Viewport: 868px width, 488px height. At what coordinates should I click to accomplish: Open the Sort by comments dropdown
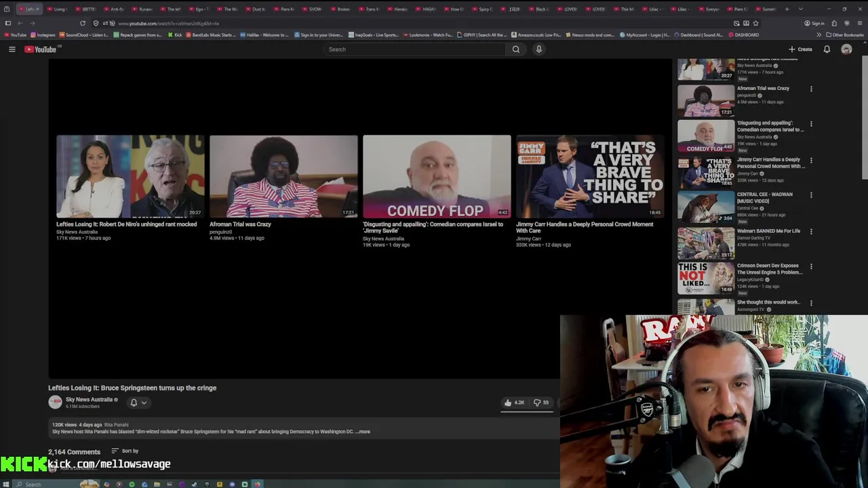(125, 451)
